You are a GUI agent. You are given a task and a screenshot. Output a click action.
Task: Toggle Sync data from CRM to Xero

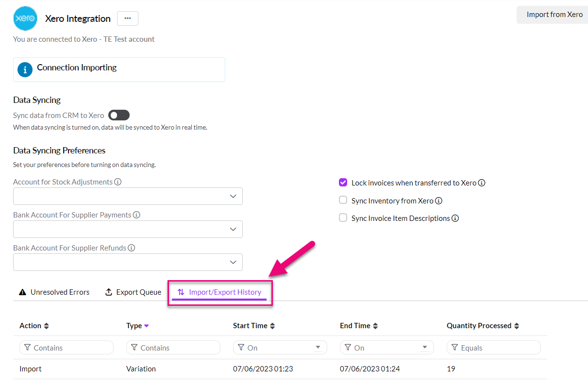(x=119, y=115)
